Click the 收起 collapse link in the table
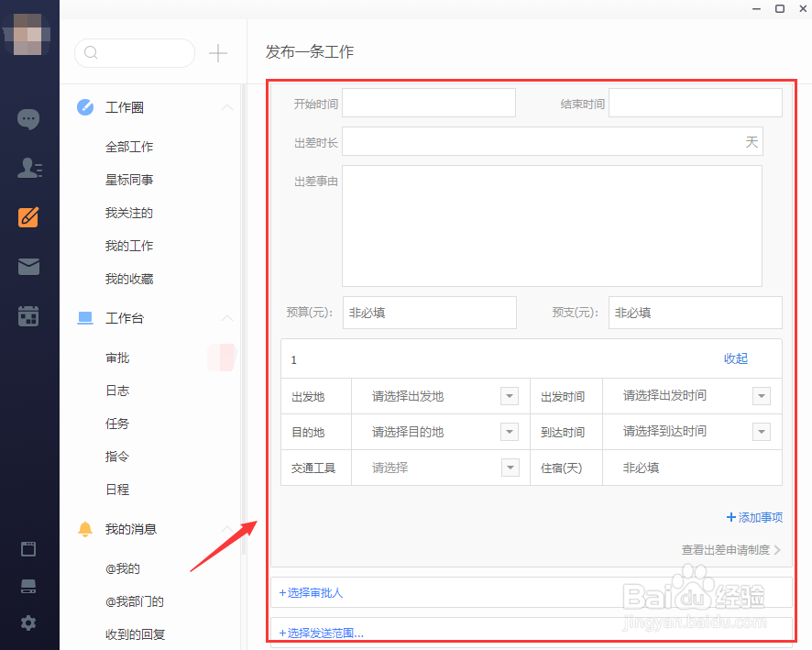This screenshot has height=650, width=812. point(735,359)
